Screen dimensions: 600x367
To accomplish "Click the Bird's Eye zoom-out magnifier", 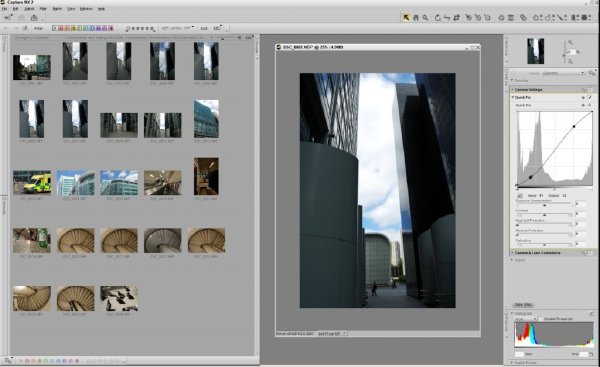I will tap(571, 61).
